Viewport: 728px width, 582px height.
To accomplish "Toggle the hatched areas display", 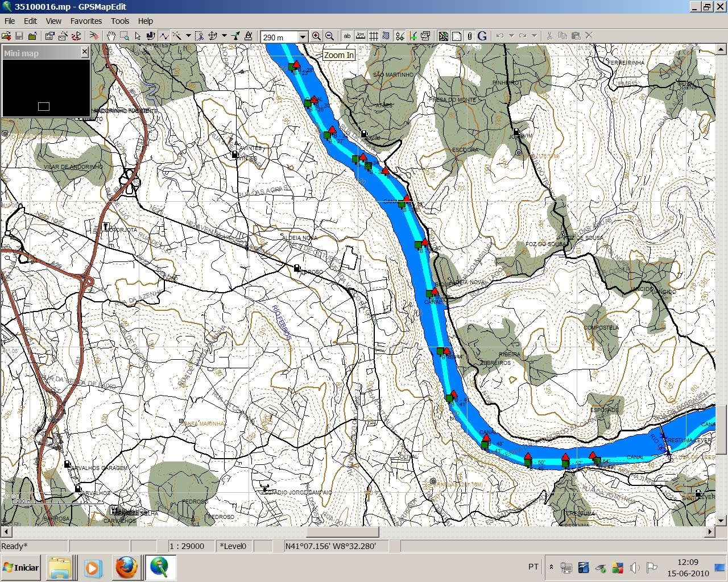I will (x=385, y=36).
